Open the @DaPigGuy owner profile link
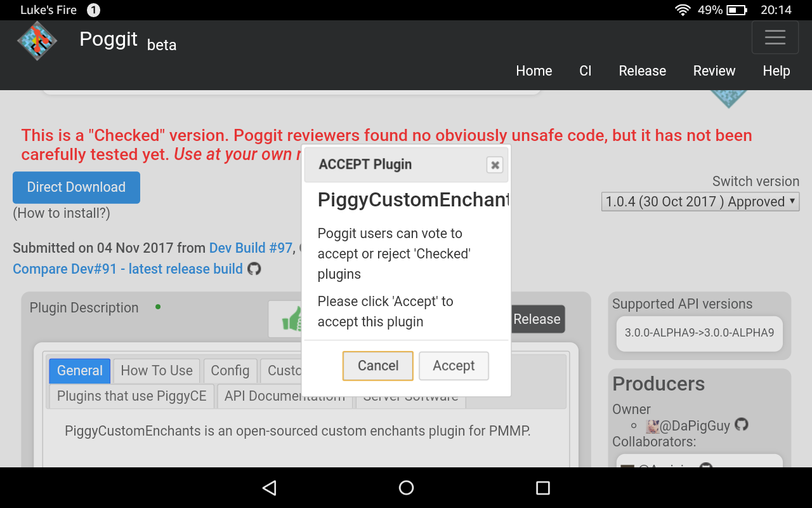Image resolution: width=812 pixels, height=508 pixels. (695, 425)
